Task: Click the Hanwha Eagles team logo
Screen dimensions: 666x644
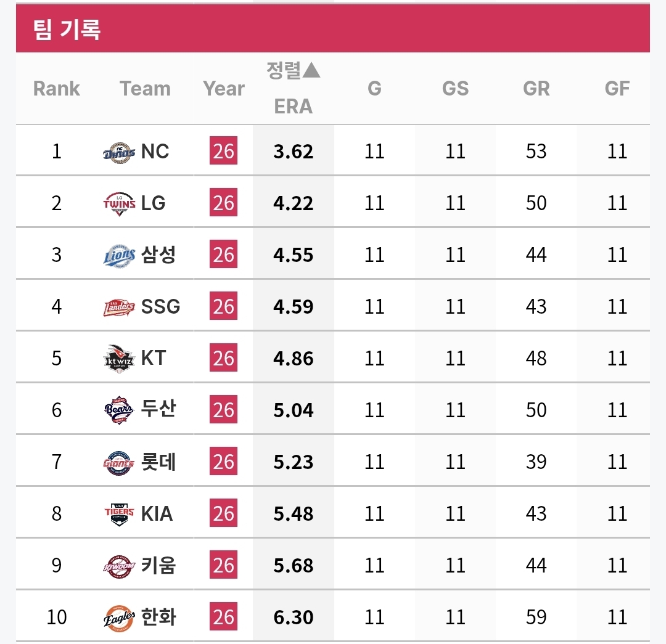Action: click(x=119, y=618)
